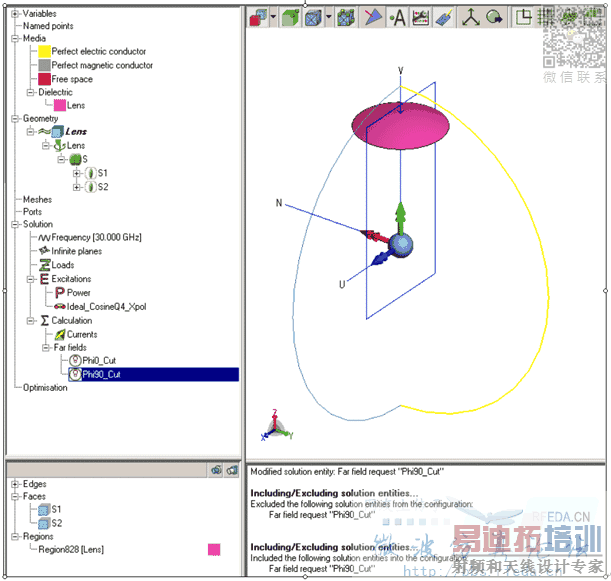Screen dimensions: 611x581
Task: Select the Currents calculation entry
Action: (82, 334)
